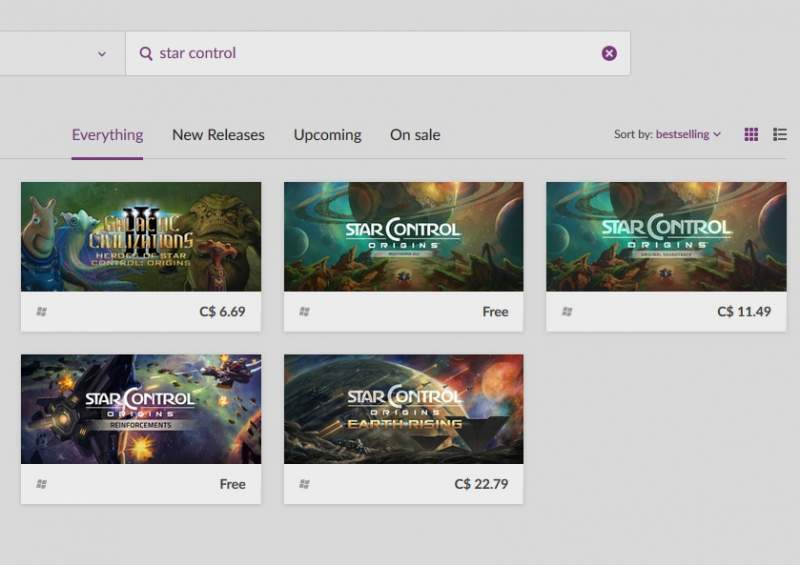Switch to the Upcoming tab
The height and width of the screenshot is (565, 800).
click(328, 135)
